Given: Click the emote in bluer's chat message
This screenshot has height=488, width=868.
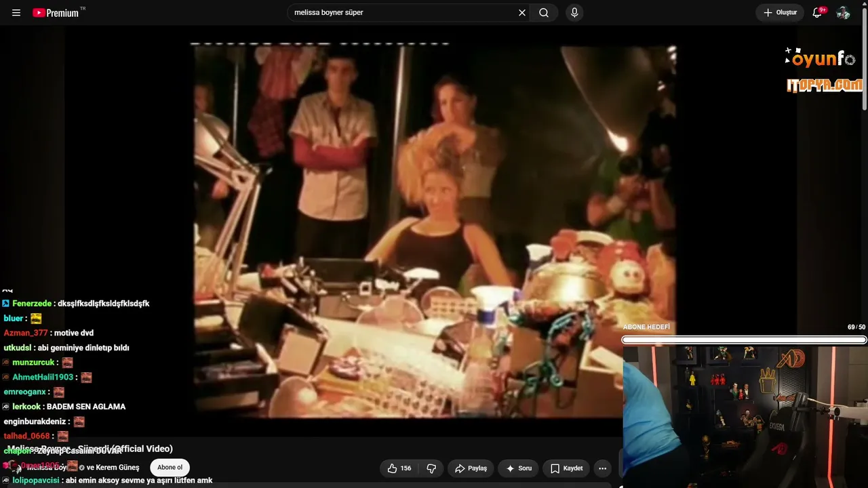Looking at the screenshot, I should coord(36,319).
